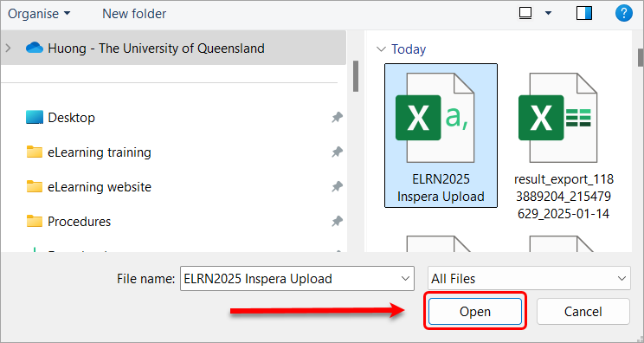Viewport: 644px width, 343px height.
Task: Select the ELRN2025 Inspera Upload CSV icon
Action: pos(435,118)
